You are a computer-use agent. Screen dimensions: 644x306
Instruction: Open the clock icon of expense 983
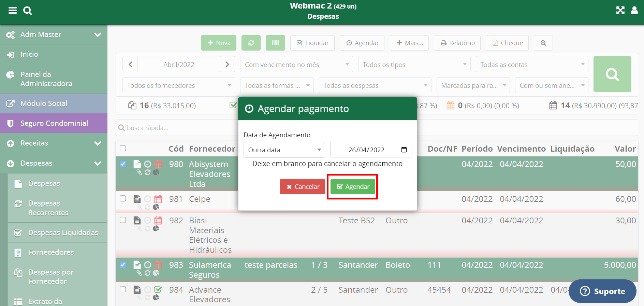click(x=148, y=265)
